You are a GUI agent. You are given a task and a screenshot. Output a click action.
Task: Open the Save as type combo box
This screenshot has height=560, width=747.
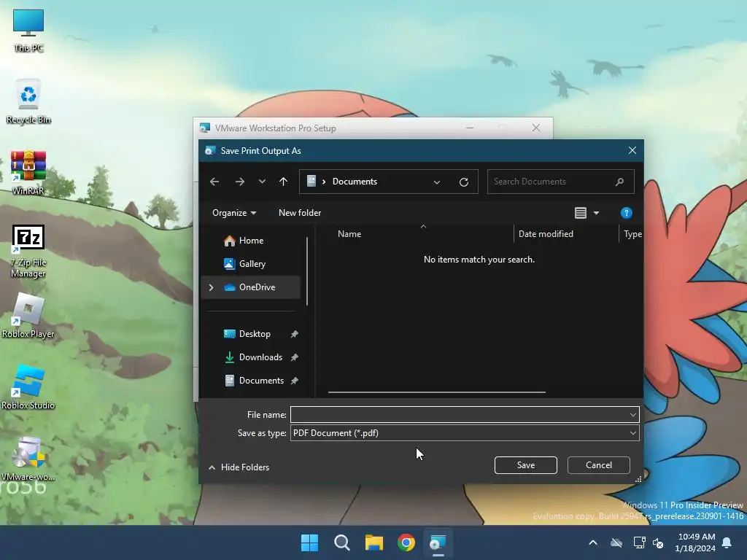click(465, 433)
